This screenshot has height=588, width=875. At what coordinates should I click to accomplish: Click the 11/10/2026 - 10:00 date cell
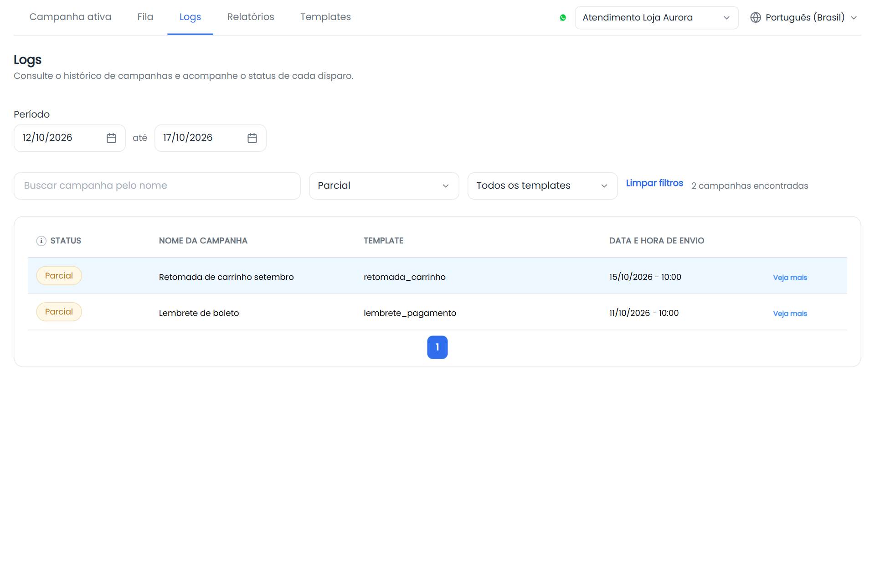[x=643, y=313]
